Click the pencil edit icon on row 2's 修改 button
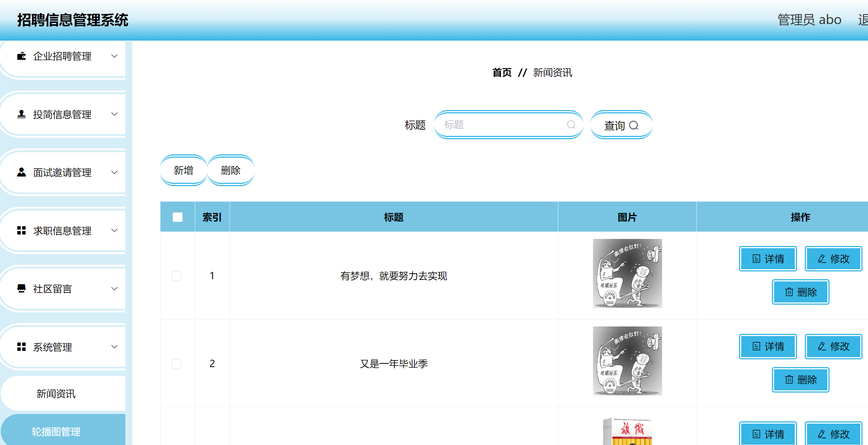868x445 pixels. tap(821, 347)
